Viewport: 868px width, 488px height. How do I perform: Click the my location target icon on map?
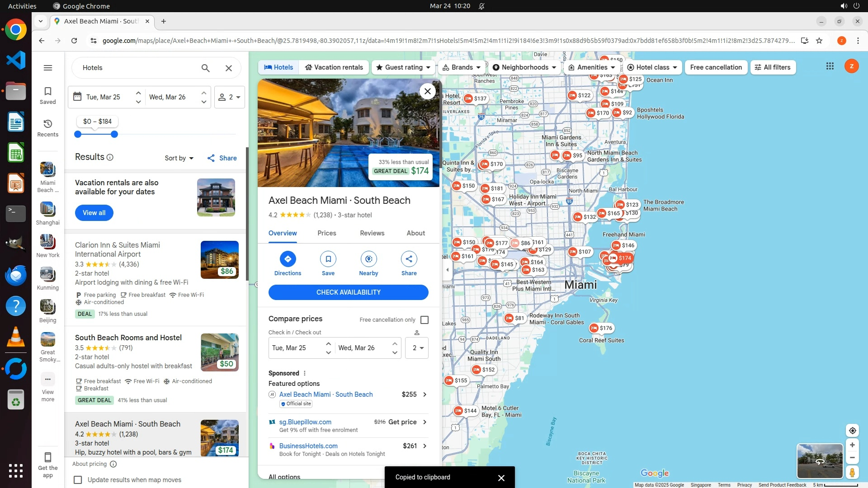[x=852, y=431]
